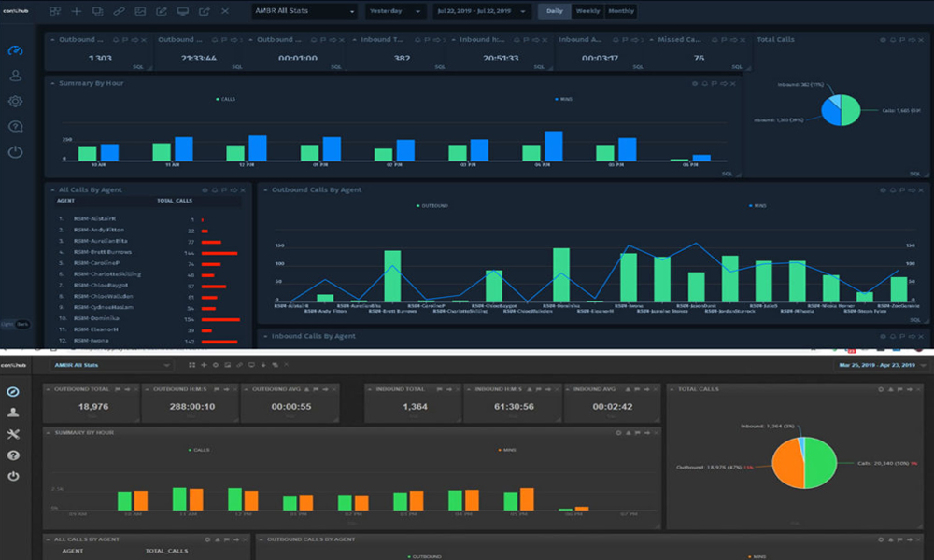Click the SQL link in Outbound Calls By Agent panel
This screenshot has width=934, height=560.
[915, 320]
